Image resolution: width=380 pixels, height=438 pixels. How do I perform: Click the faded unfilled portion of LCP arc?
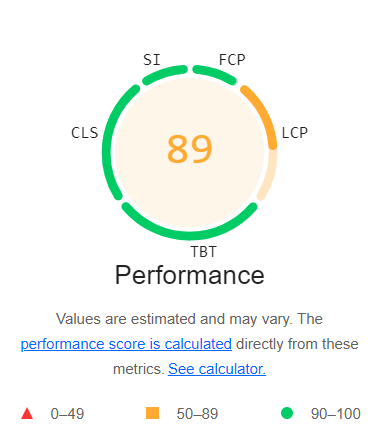click(270, 175)
